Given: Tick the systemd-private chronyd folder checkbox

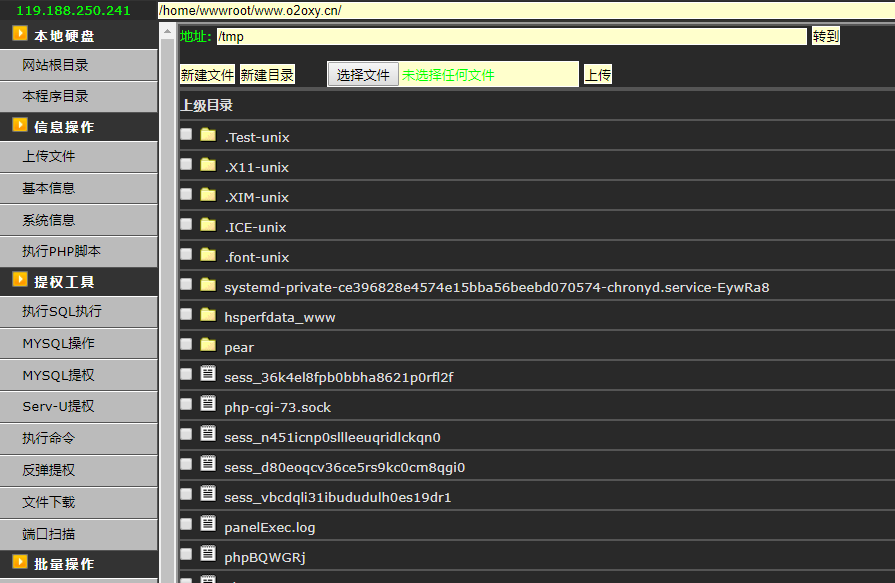Looking at the screenshot, I should pos(186,284).
